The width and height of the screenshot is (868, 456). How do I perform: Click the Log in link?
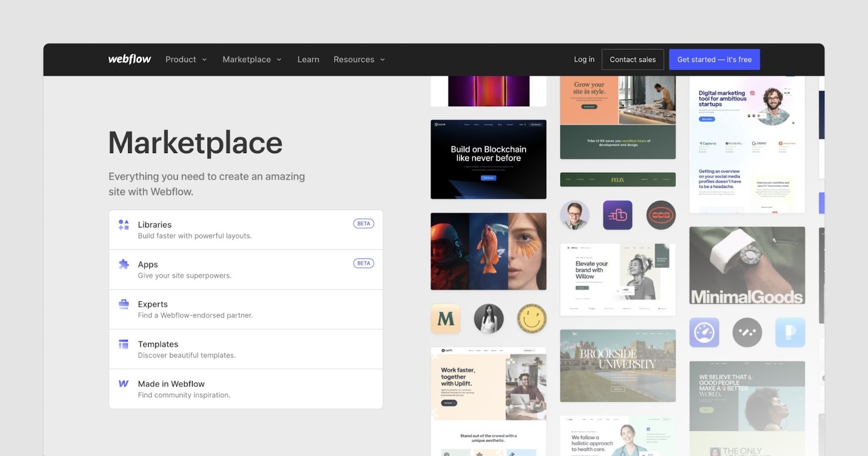[x=584, y=59]
